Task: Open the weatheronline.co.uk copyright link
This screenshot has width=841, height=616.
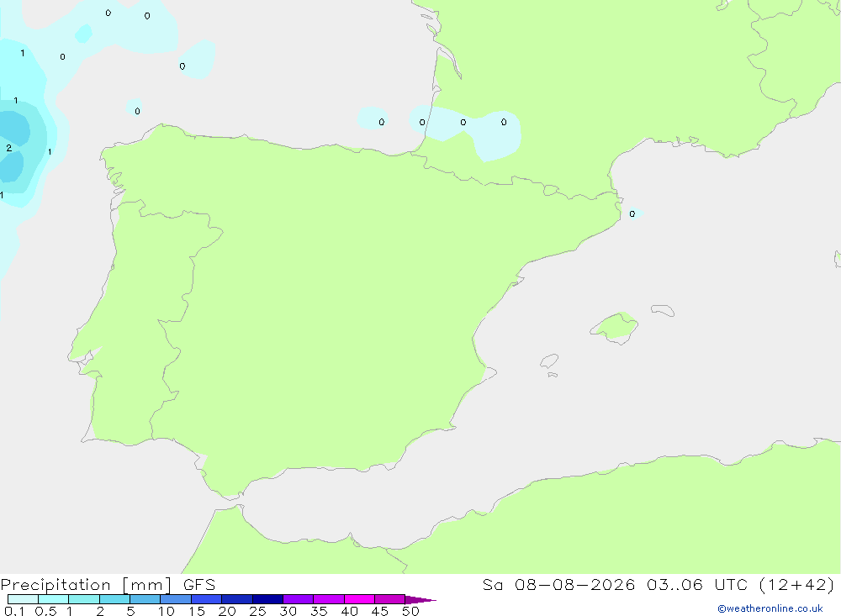Action: 770,608
